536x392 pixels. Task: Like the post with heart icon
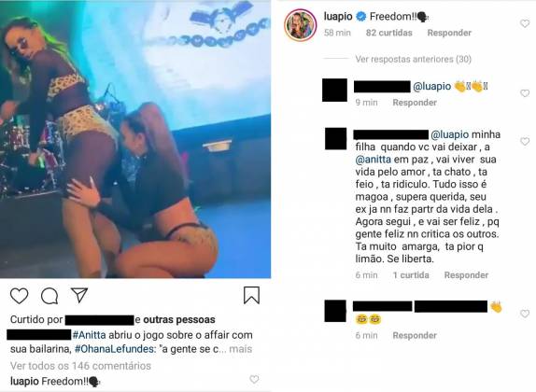(x=19, y=296)
